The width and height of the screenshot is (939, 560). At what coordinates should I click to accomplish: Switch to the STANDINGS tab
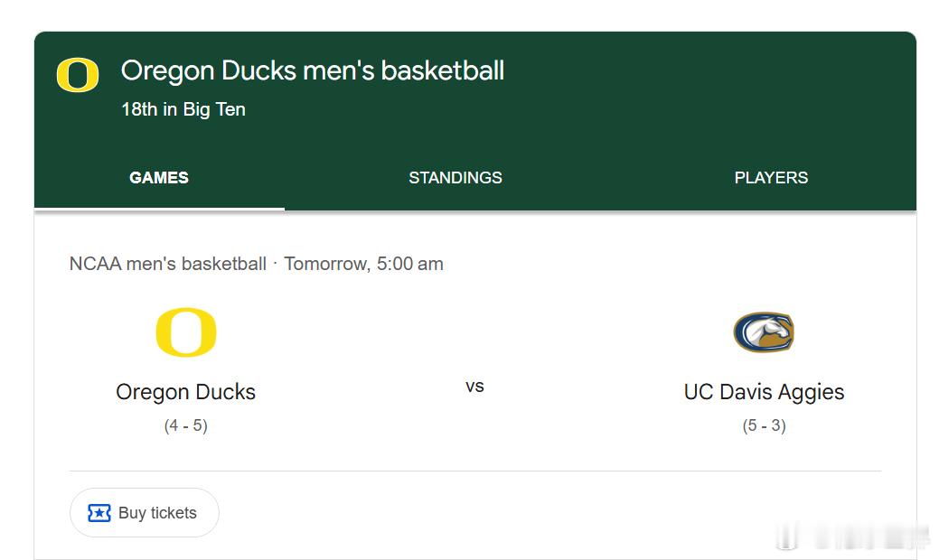click(455, 178)
